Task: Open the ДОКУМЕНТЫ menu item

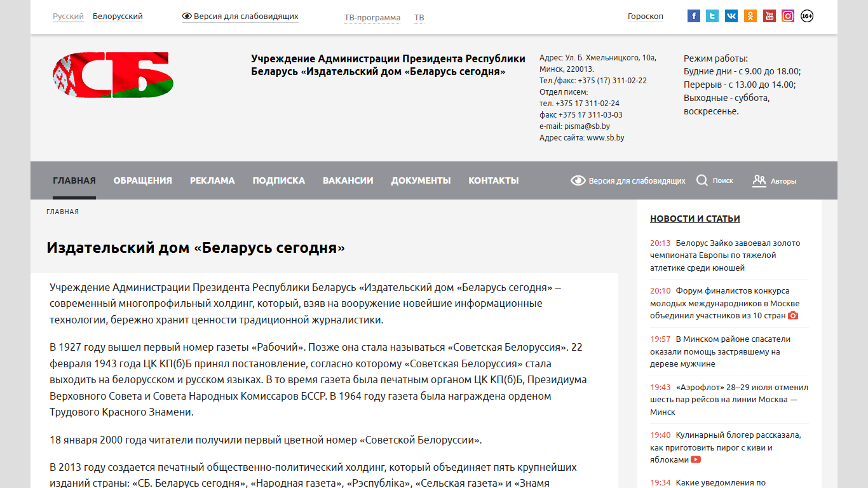Action: point(421,180)
